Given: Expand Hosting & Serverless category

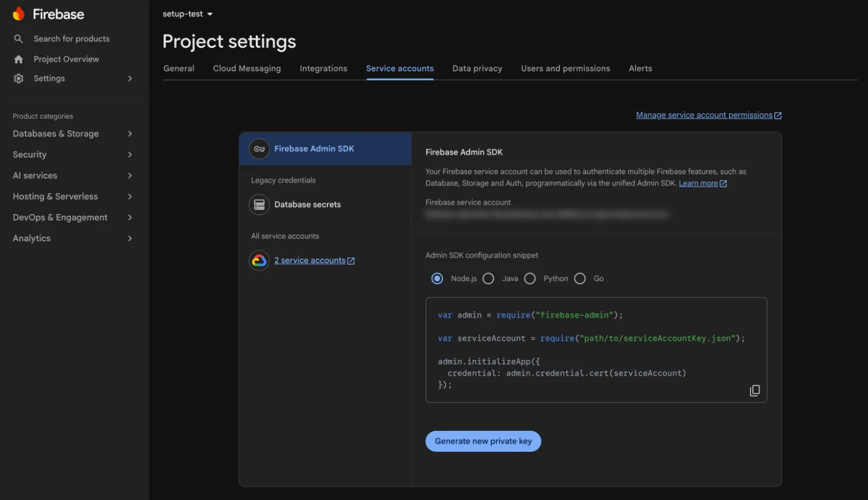Looking at the screenshot, I should [130, 197].
